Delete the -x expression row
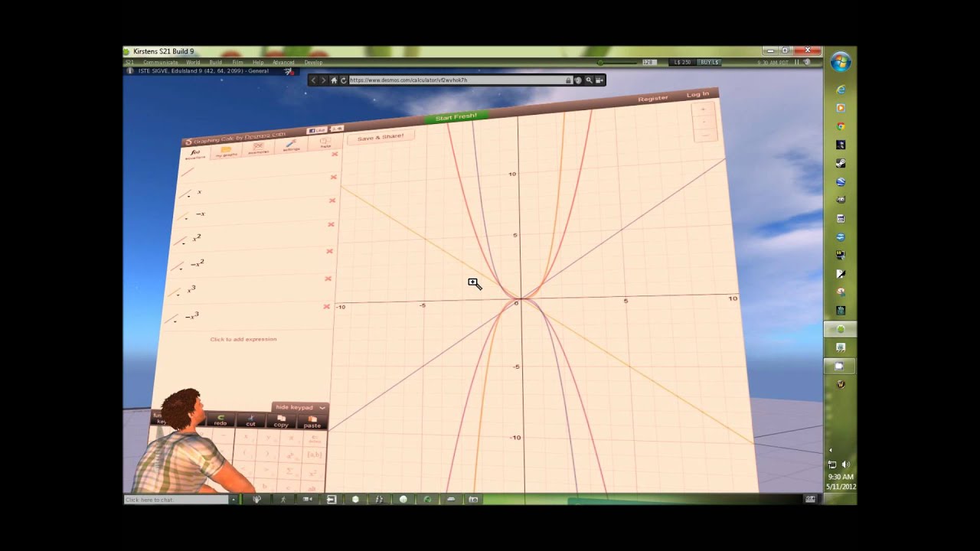 click(x=332, y=201)
